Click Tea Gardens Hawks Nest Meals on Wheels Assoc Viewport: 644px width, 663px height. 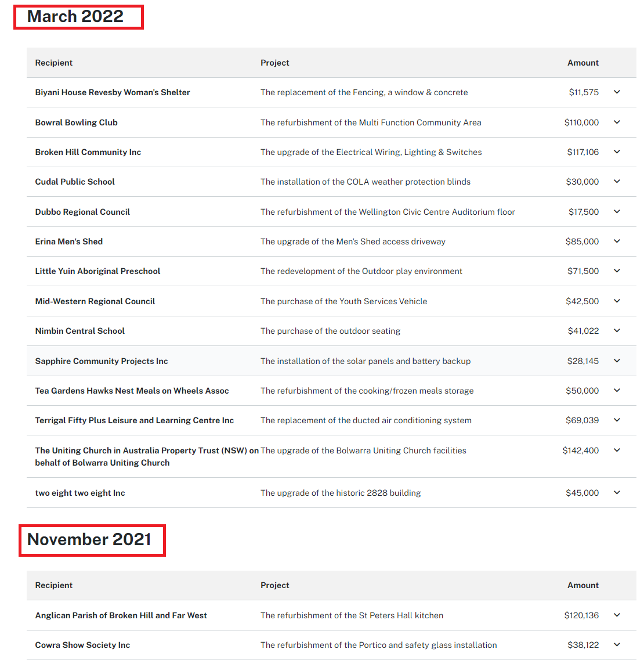132,390
